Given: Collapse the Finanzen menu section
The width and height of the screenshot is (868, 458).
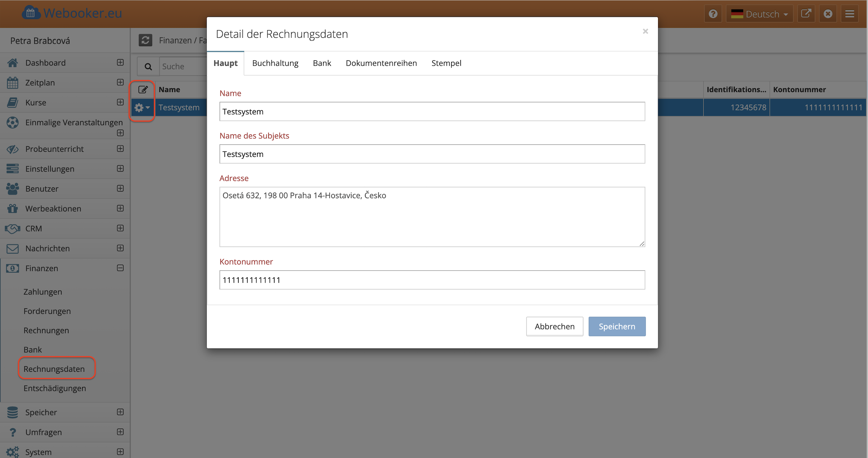Looking at the screenshot, I should point(120,268).
